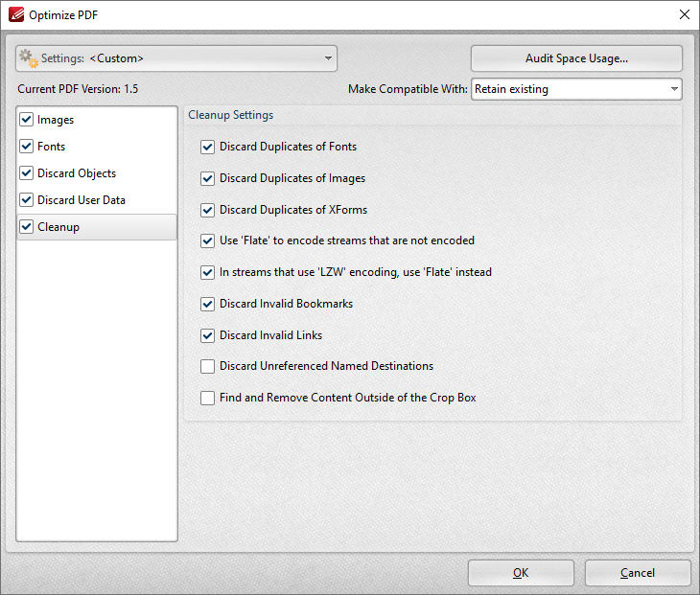Click the settings gear icon in presets box
The height and width of the screenshot is (595, 700).
[x=29, y=58]
